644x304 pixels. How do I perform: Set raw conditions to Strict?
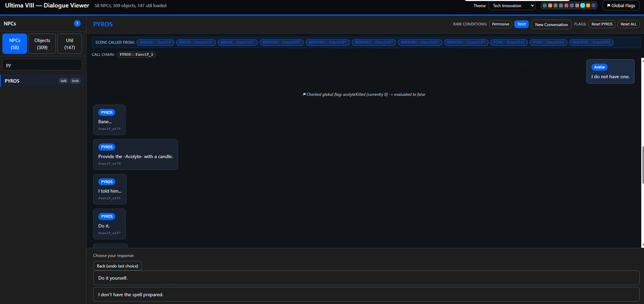click(x=521, y=24)
